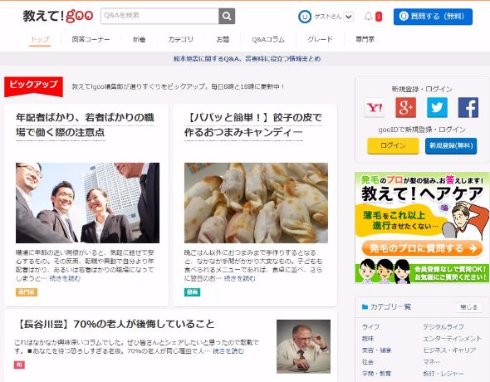The image size is (490, 382).
Task: Click the blue folder icon beside カテゴリ一覧
Action: tap(365, 307)
